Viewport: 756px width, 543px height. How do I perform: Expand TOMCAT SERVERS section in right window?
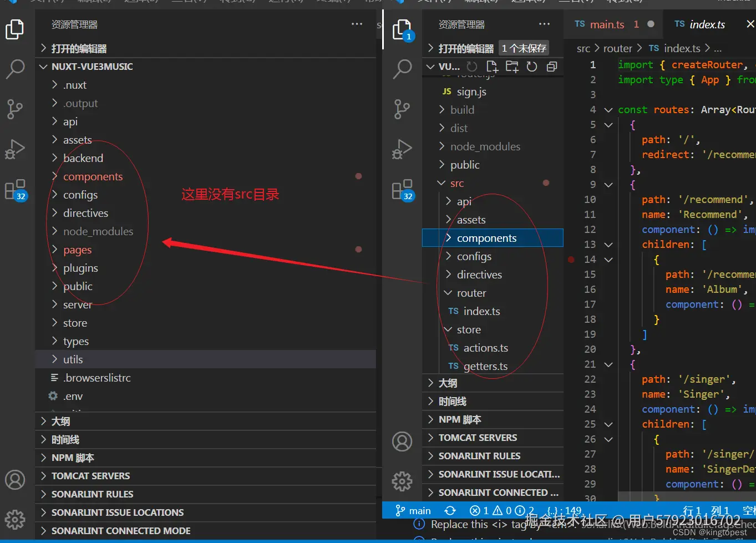493,438
